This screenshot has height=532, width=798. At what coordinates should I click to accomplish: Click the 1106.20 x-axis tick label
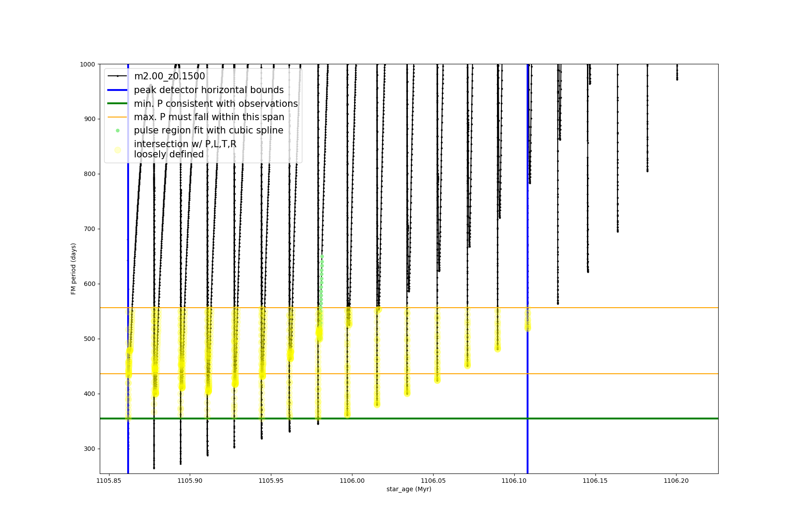pos(677,481)
